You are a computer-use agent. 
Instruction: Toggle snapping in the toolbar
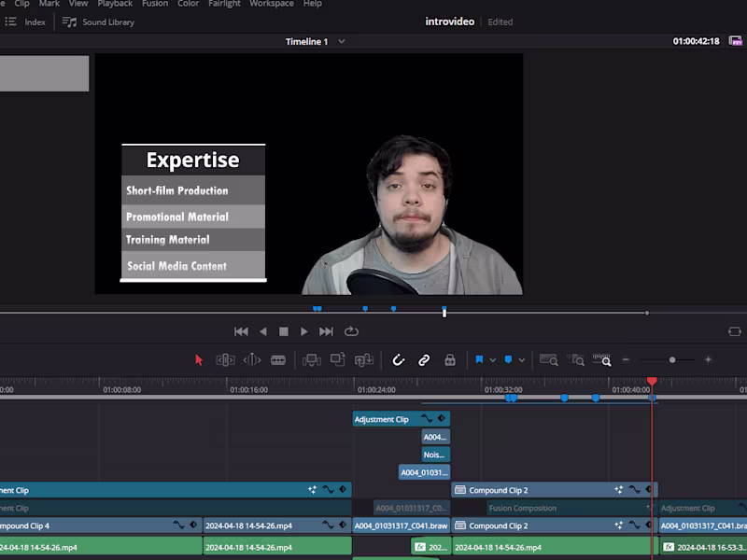(x=398, y=359)
